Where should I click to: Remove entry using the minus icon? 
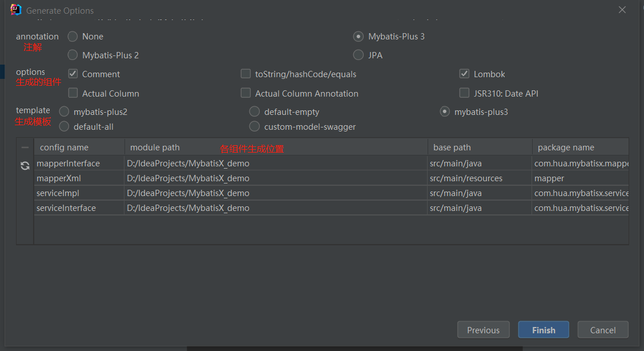[25, 147]
